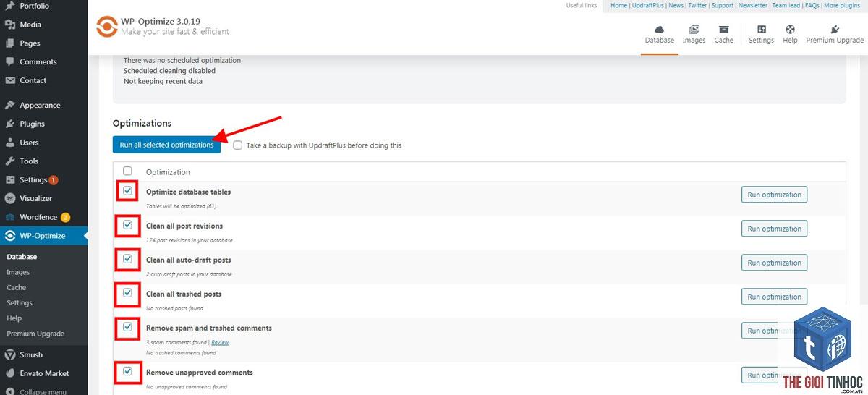Click 'There was no scheduled optimization' text
868x395 pixels.
(x=182, y=60)
